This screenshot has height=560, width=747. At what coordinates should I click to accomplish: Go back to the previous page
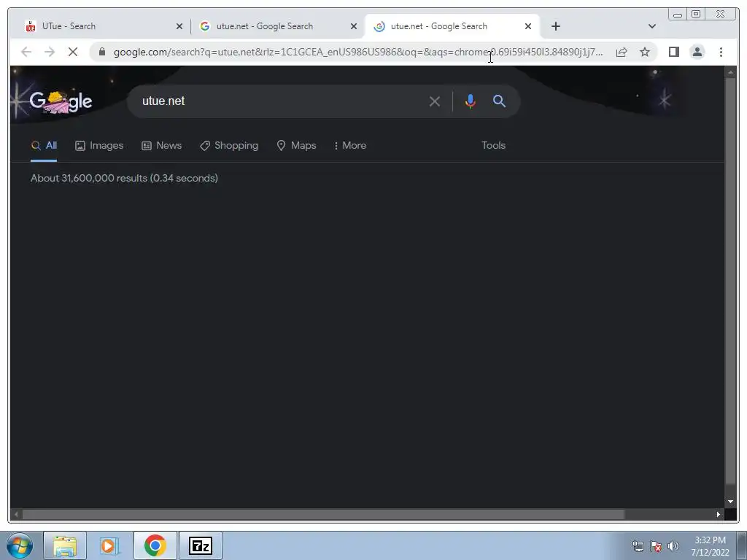(26, 52)
